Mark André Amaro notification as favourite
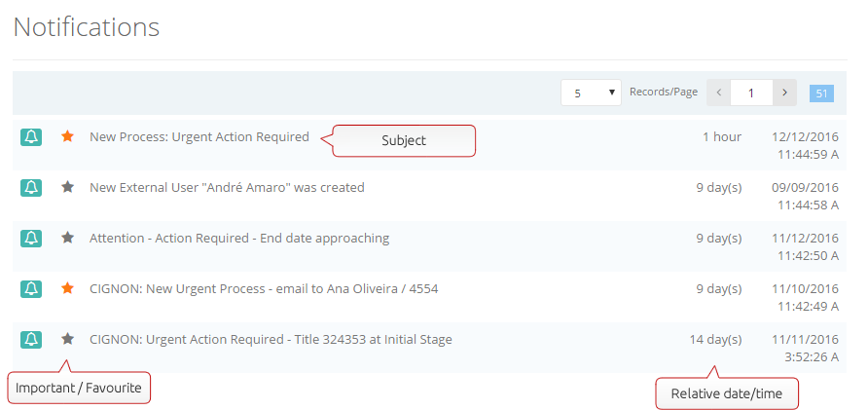This screenshot has height=410, width=868. 67,187
